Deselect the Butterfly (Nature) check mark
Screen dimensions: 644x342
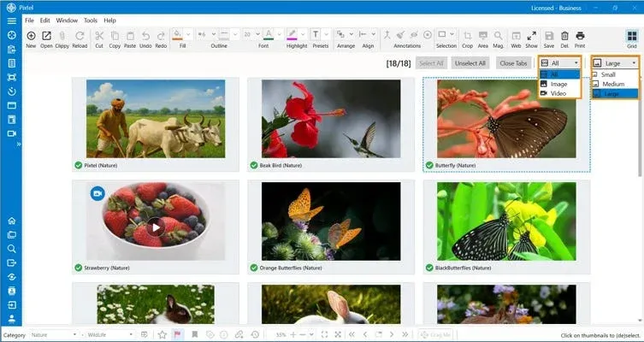point(429,165)
